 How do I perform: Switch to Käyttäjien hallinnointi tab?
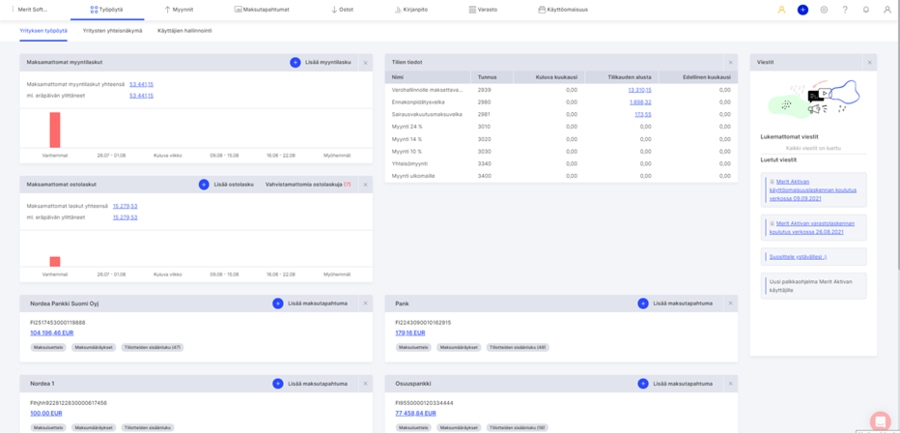(x=184, y=31)
